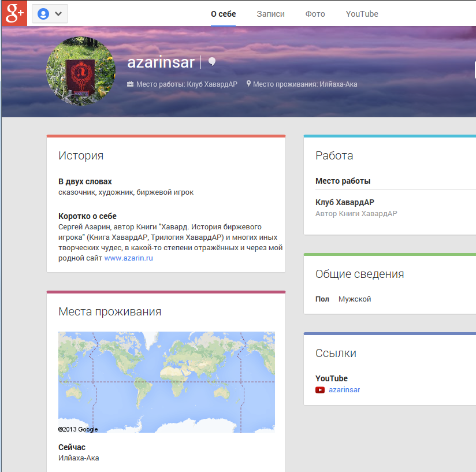Open the www.azarin.ru link

[128, 258]
